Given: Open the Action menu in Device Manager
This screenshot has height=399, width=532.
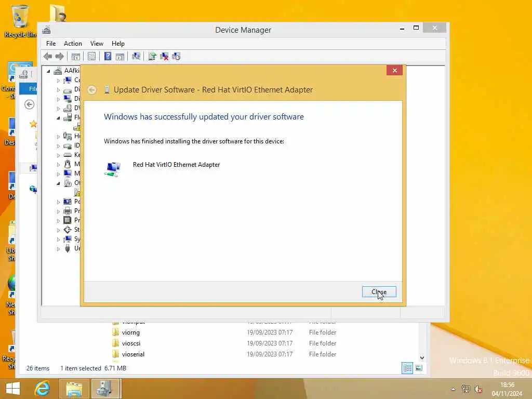Looking at the screenshot, I should pyautogui.click(x=73, y=44).
